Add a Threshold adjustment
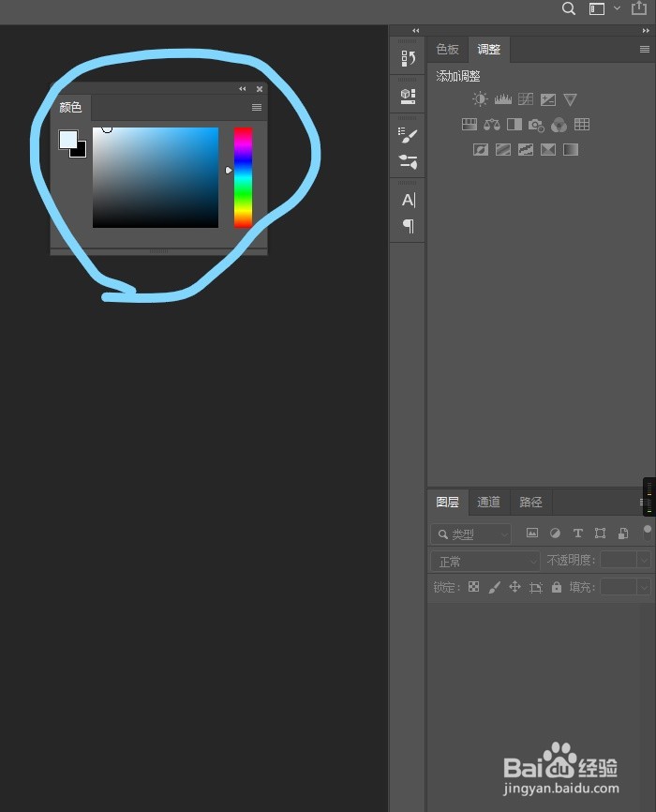 click(526, 150)
